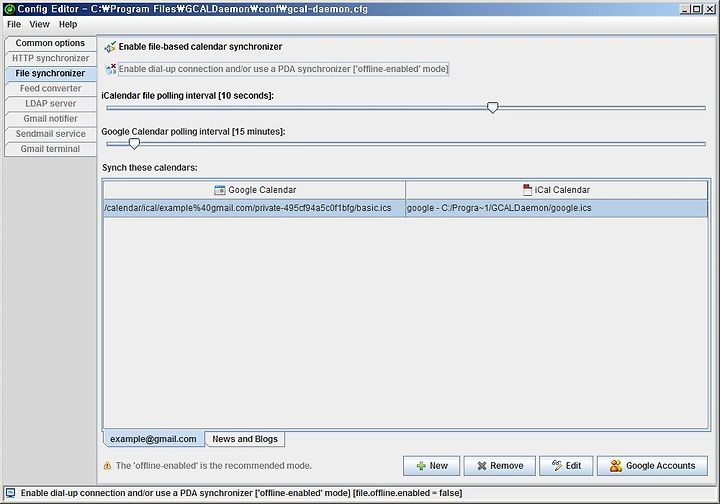720x504 pixels.
Task: Click the iCal Calendar column header icon
Action: point(528,190)
